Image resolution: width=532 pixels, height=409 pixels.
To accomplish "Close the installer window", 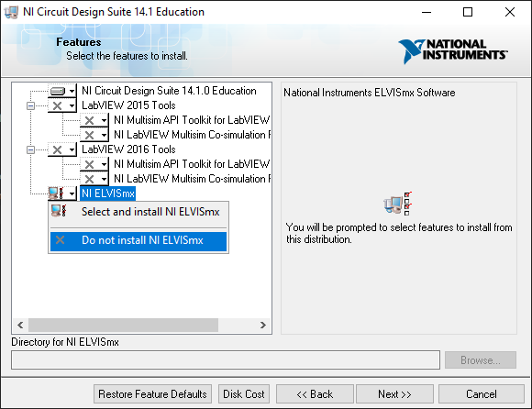I will tap(510, 12).
